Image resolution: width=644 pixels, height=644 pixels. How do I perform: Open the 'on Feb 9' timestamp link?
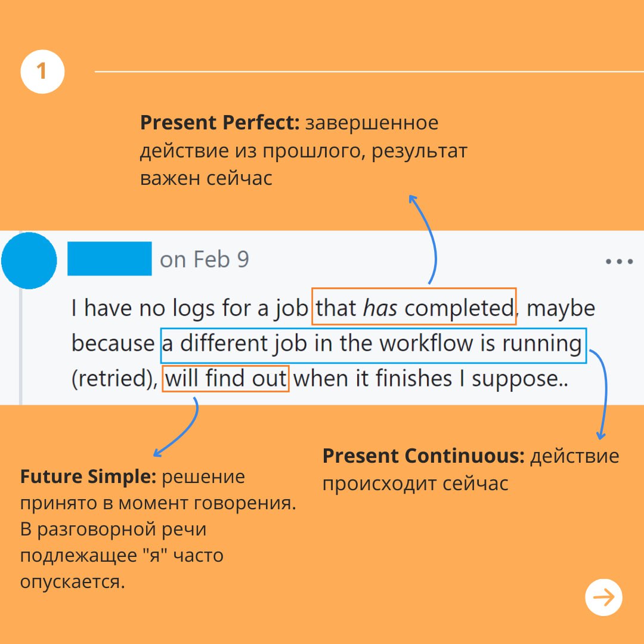click(x=205, y=259)
